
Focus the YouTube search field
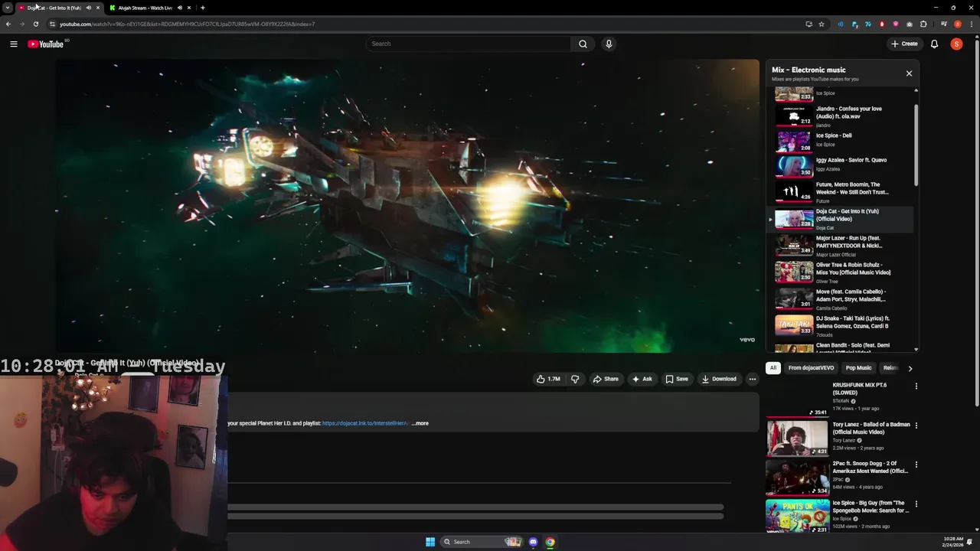pos(468,44)
